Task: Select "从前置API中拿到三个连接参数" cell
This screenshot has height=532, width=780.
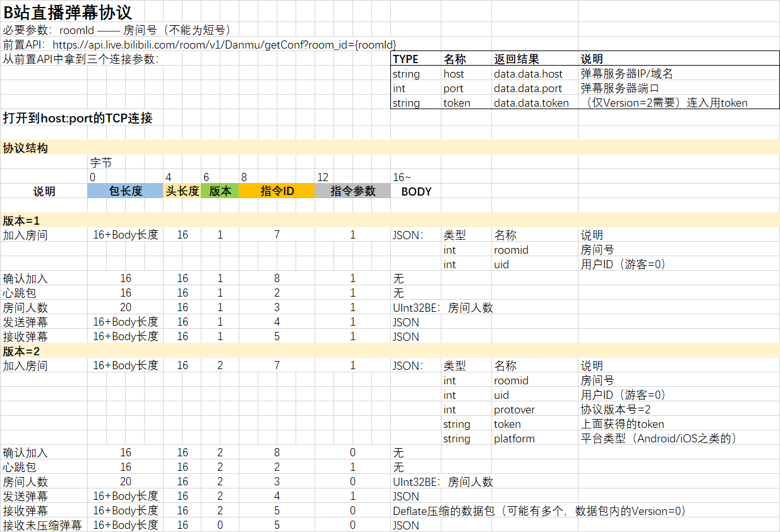Action: coord(81,59)
